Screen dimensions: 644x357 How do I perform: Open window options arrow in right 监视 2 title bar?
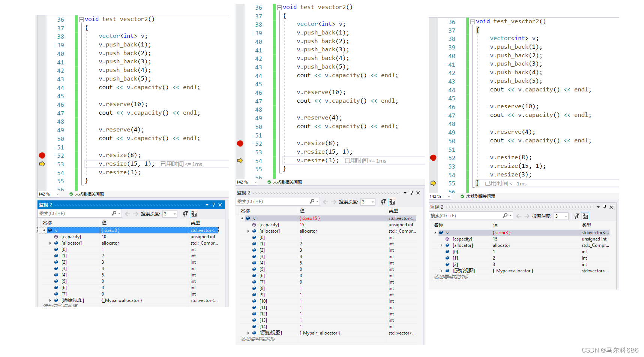(x=598, y=207)
